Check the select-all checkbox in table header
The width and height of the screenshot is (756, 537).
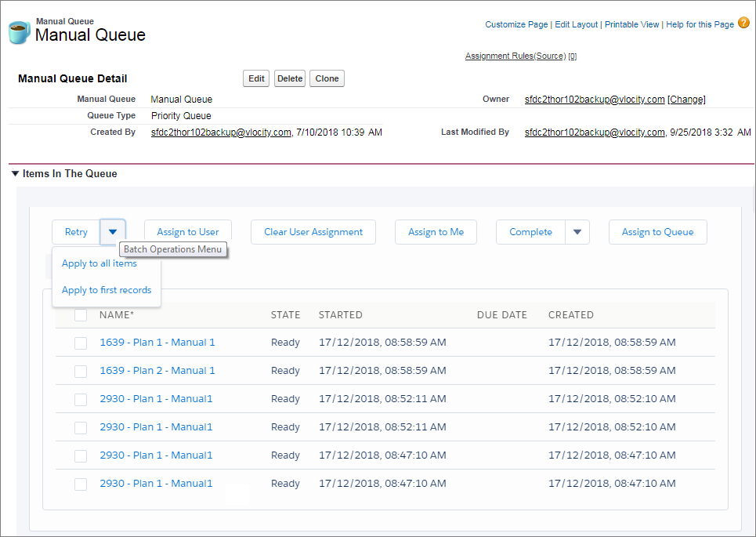[x=81, y=315]
